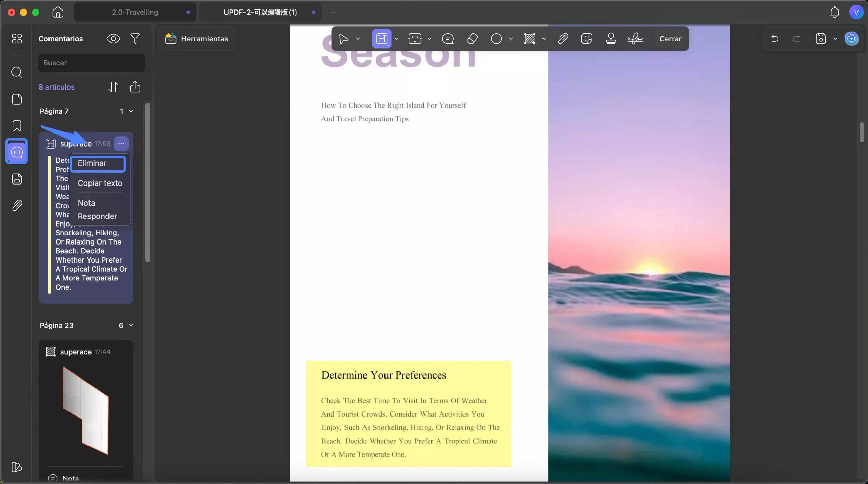Toggle the highlight tool

coord(382,39)
